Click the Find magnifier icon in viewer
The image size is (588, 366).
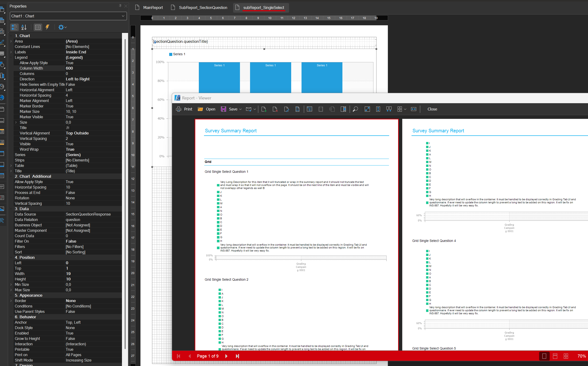pos(355,109)
